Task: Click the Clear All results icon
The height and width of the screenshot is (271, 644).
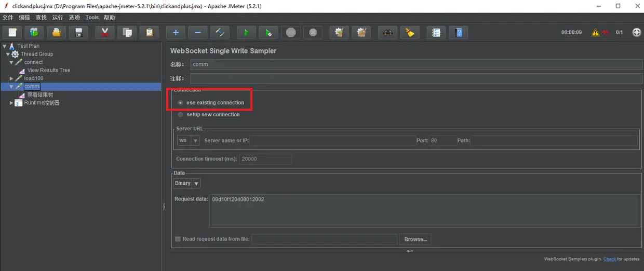Action: click(x=361, y=32)
